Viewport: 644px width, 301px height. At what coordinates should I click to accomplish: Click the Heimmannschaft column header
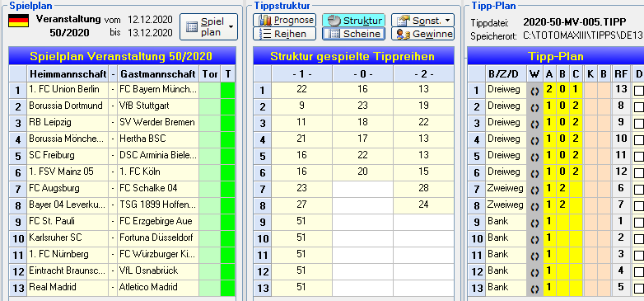(x=68, y=74)
